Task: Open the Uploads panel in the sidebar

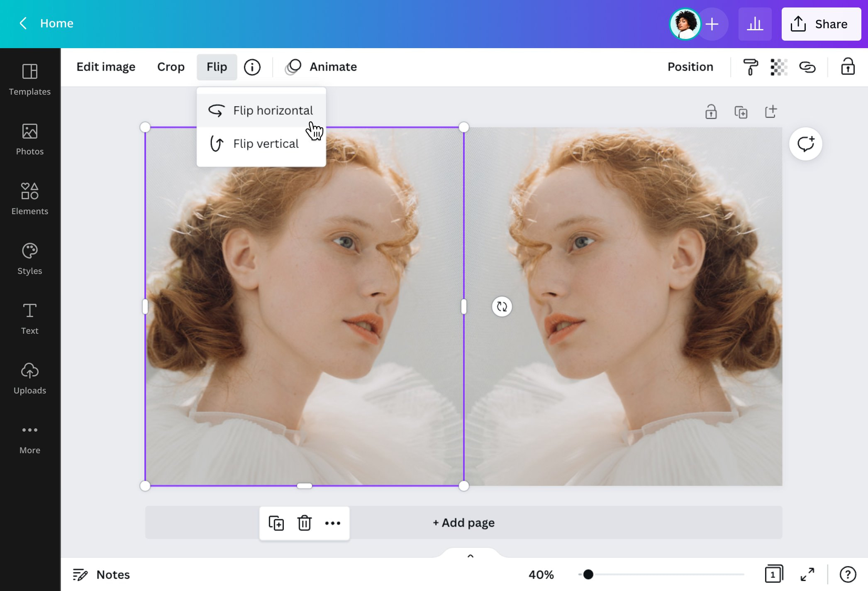Action: pyautogui.click(x=29, y=378)
